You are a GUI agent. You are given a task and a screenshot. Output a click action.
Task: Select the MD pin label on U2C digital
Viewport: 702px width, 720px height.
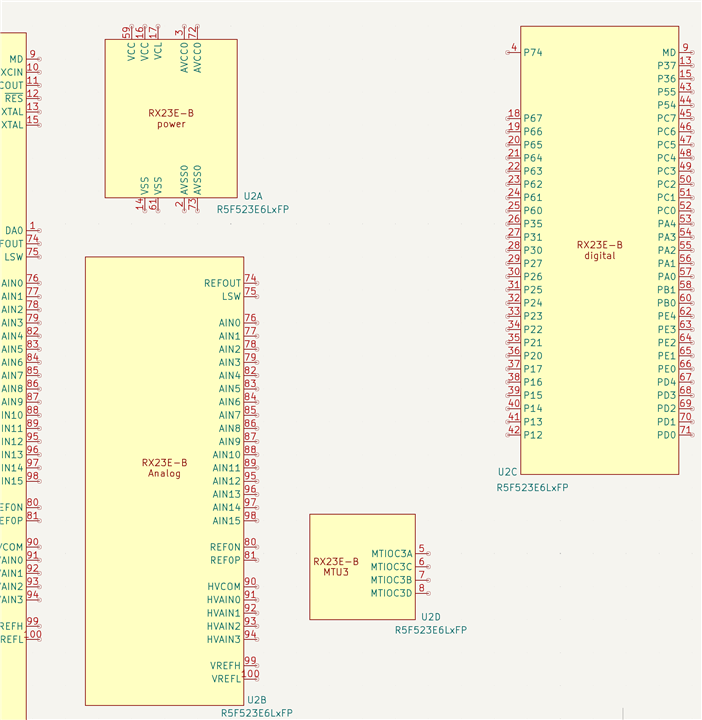669,53
